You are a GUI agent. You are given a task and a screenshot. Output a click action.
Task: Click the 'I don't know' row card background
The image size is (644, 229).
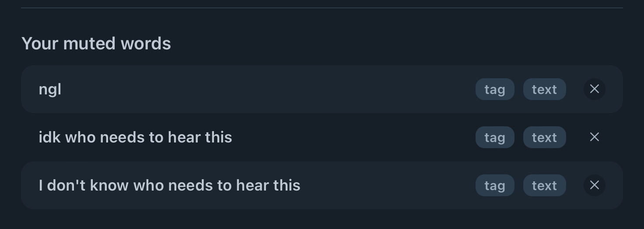click(x=385, y=185)
